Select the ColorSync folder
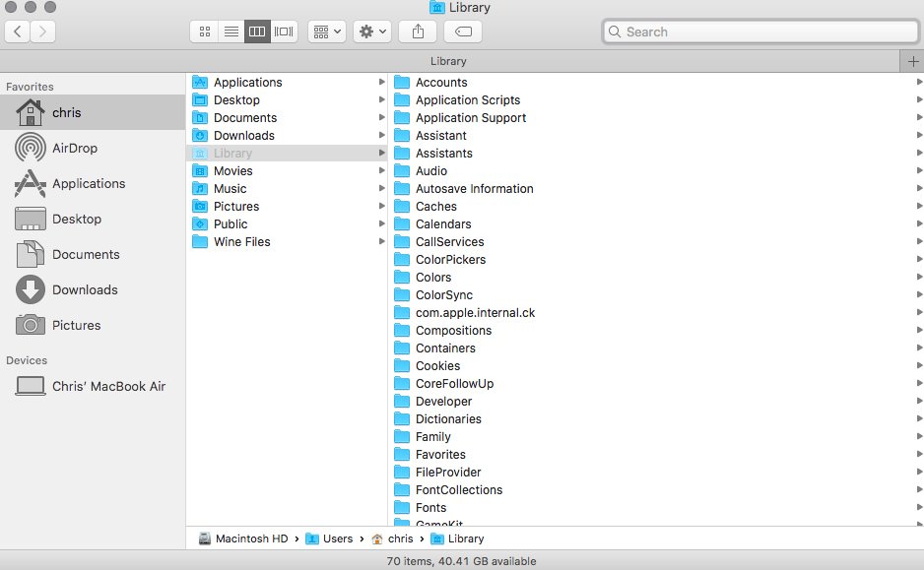The image size is (924, 570). point(656,295)
